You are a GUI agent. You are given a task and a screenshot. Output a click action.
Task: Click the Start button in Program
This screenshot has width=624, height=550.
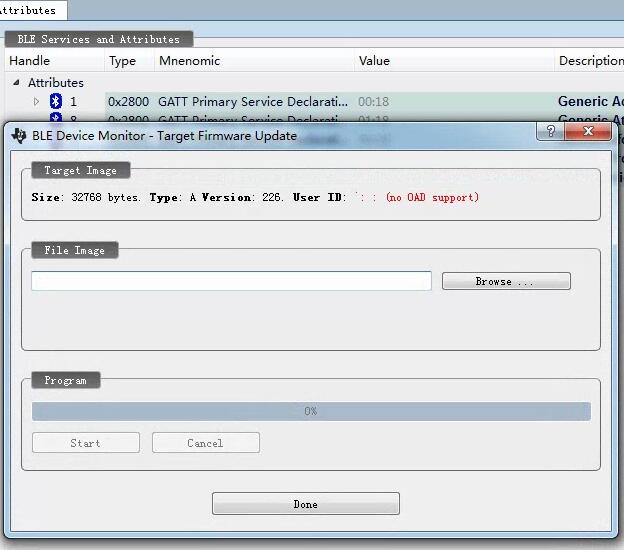(86, 443)
